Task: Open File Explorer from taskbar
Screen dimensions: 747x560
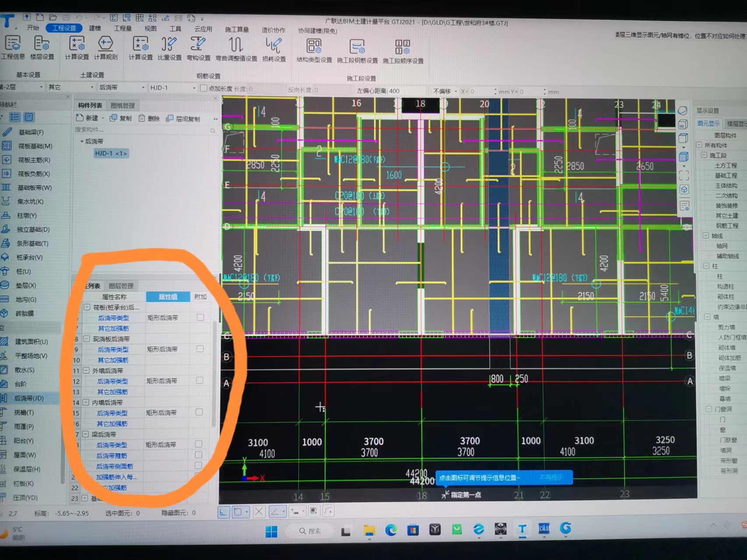Action: 369,530
